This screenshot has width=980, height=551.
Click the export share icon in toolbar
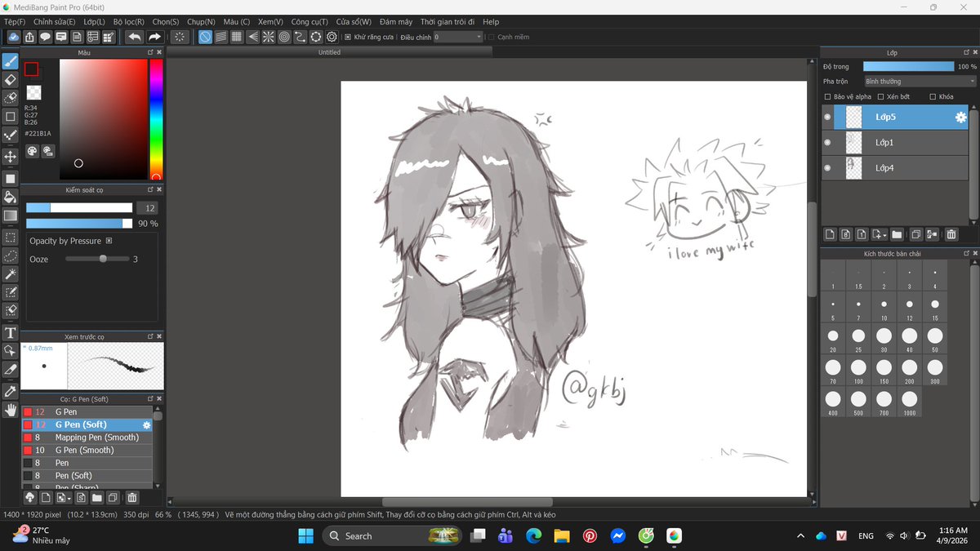point(29,37)
